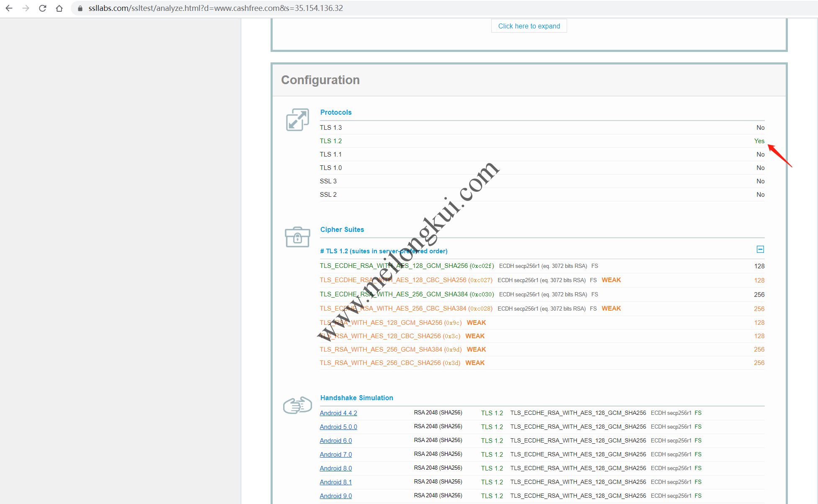Screen dimensions: 818x504
Task: Select cipher TLS_ECDHE_RSA_WITH_AES_128_CBC_SHA256 (0xc027)
Action: coord(406,280)
